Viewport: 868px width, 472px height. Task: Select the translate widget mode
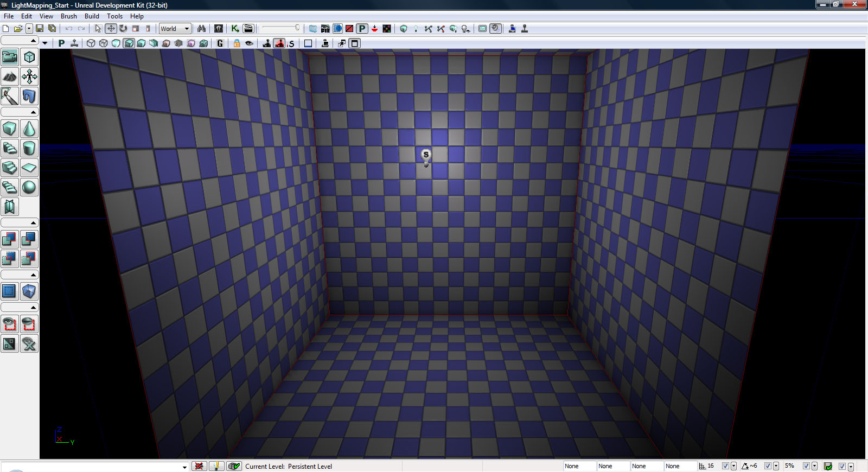111,29
